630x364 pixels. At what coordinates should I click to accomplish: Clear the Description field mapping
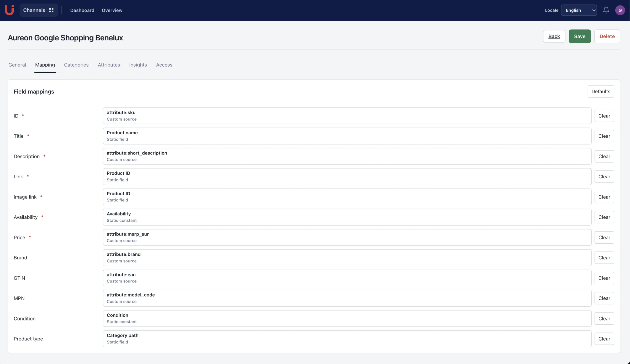(604, 156)
